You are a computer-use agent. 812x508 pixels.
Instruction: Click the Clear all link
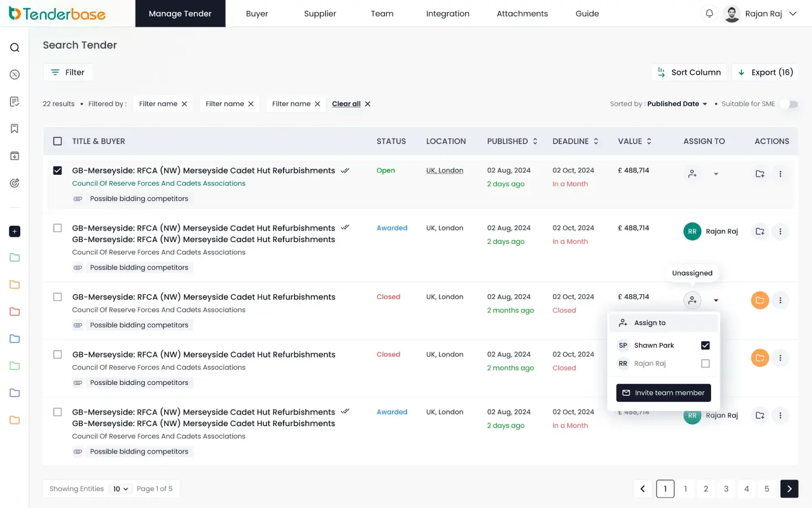(346, 104)
